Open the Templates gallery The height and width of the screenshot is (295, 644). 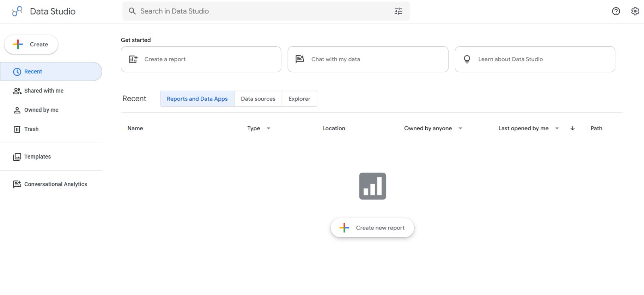pyautogui.click(x=51, y=156)
